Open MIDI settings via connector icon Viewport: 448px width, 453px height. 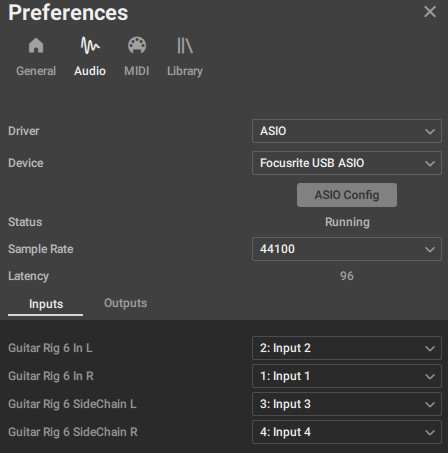click(137, 45)
